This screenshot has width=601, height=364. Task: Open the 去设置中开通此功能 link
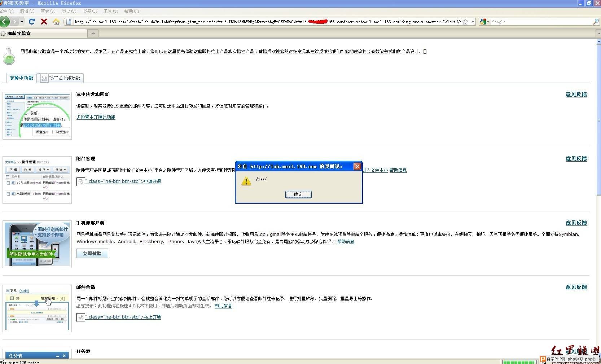pos(96,117)
